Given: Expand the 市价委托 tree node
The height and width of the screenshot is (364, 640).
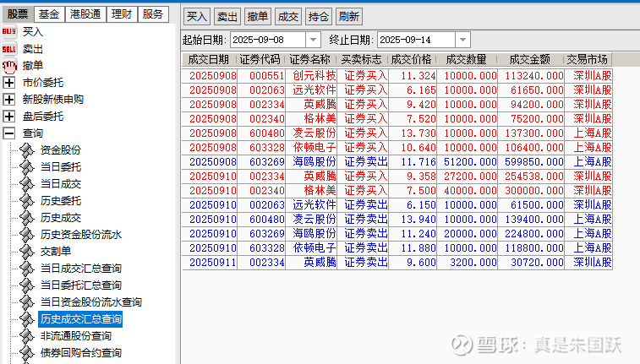Looking at the screenshot, I should pos(9,83).
